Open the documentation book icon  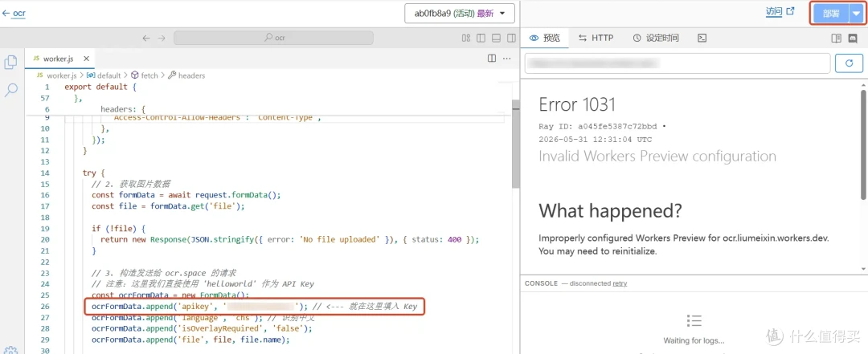[x=837, y=39]
